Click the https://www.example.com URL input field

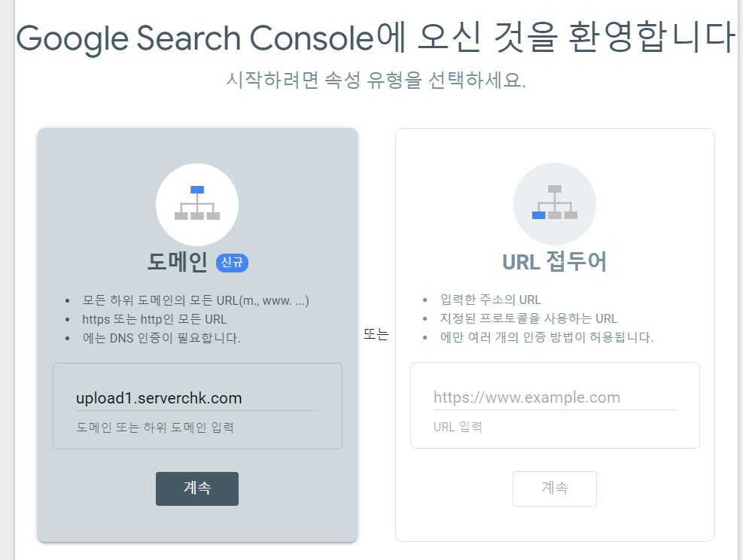tap(554, 397)
